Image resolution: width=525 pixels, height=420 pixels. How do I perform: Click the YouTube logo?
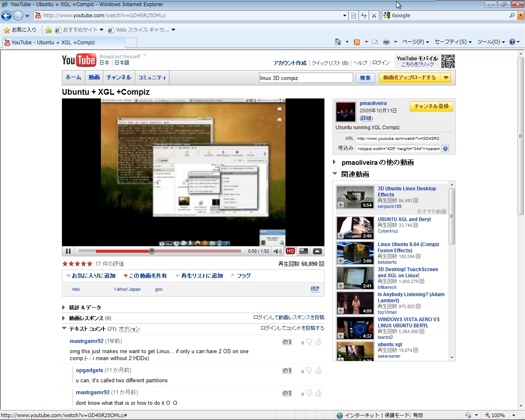79,60
